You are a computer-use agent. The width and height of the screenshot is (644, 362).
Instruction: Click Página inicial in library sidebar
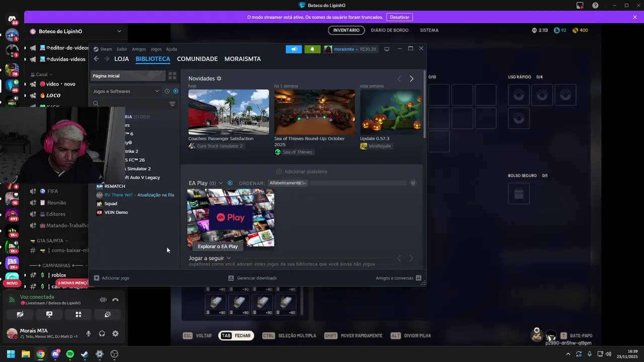click(128, 76)
